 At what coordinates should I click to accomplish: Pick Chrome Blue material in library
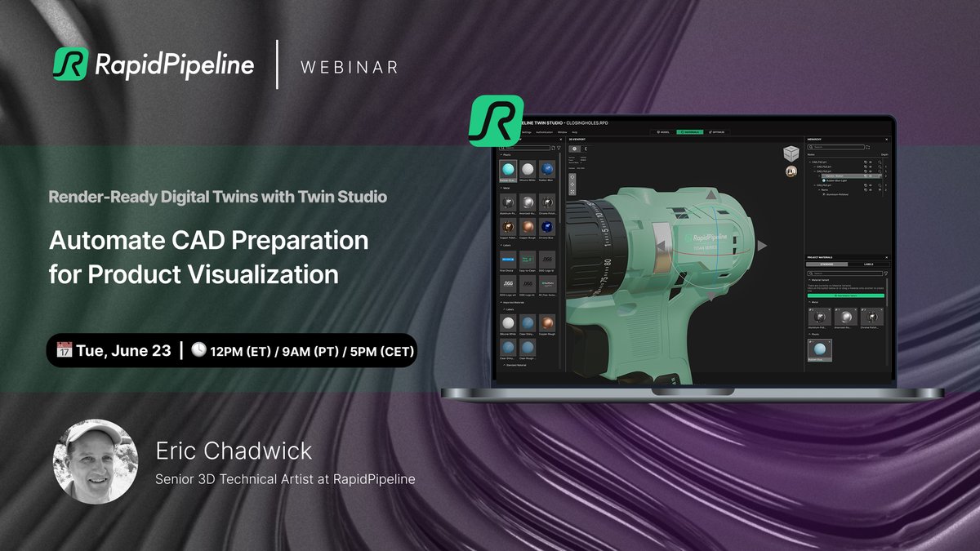tap(547, 229)
